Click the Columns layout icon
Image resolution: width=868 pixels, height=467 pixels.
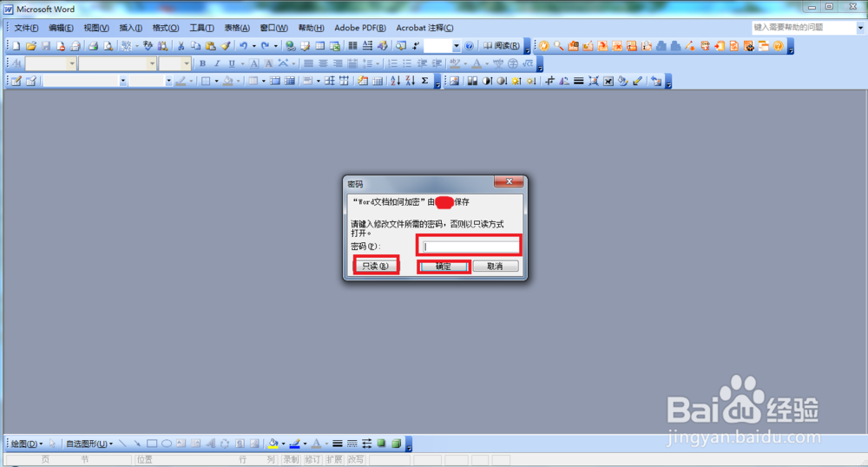[x=352, y=46]
